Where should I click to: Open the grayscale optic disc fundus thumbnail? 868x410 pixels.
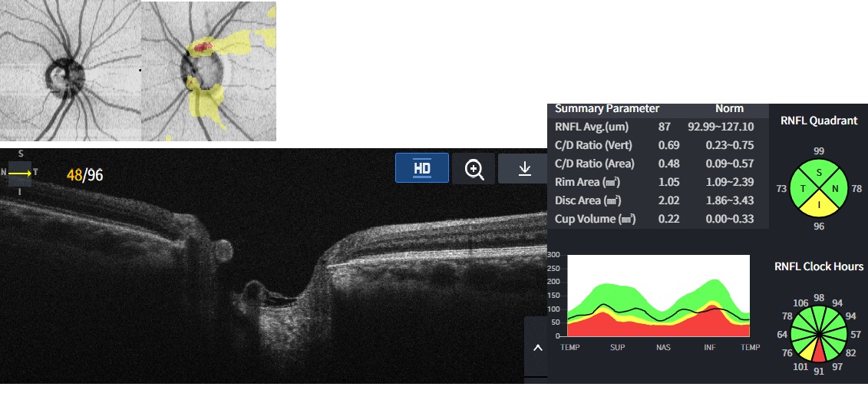pos(71,71)
